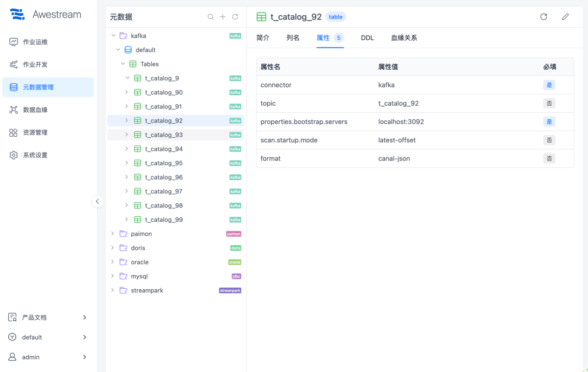Screen dimensions: 588x372
Task: Click the localhost:3092 value cell
Action: click(401, 122)
